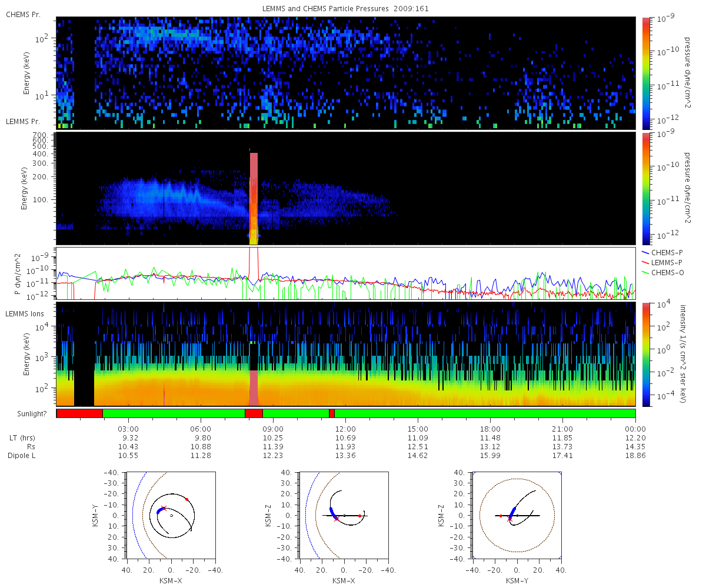Image resolution: width=706 pixels, height=588 pixels.
Task: Click the small red Sunlight segment near 12:00
Action: [332, 413]
